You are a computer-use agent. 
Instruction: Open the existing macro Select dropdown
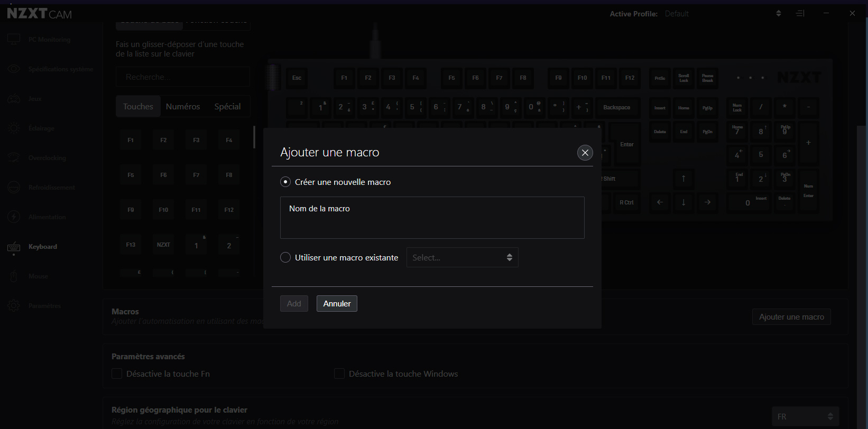463,257
